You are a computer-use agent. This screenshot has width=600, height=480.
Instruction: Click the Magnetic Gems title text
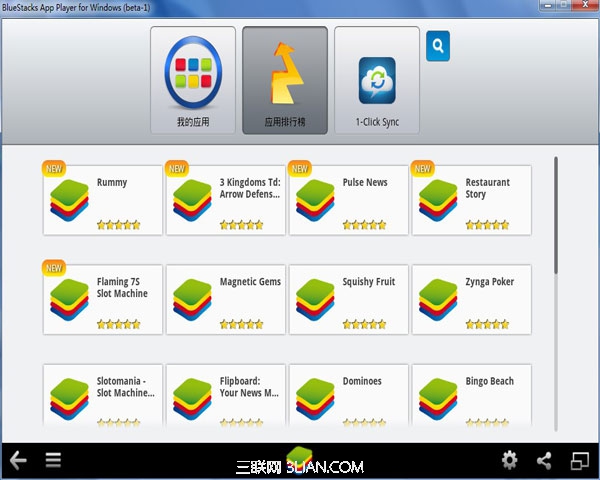250,282
